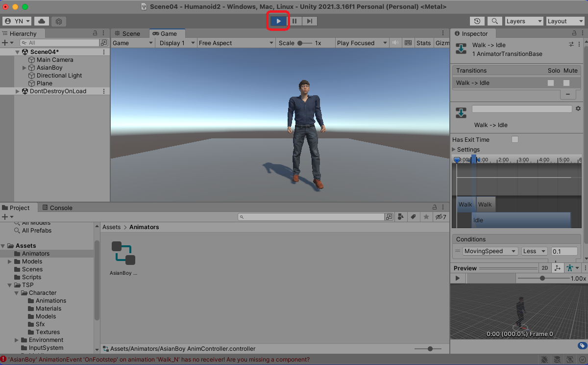The height and width of the screenshot is (365, 588).
Task: Play the animation preview in Inspector
Action: (x=458, y=278)
